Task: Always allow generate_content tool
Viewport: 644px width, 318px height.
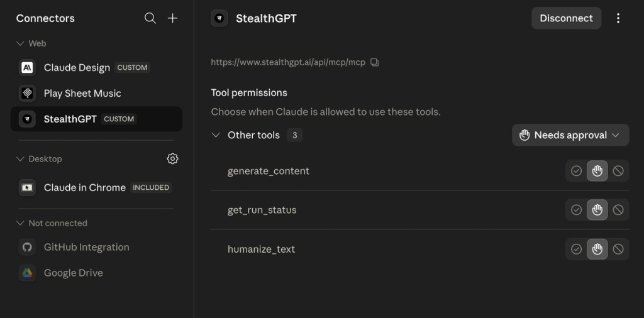Action: (x=576, y=171)
